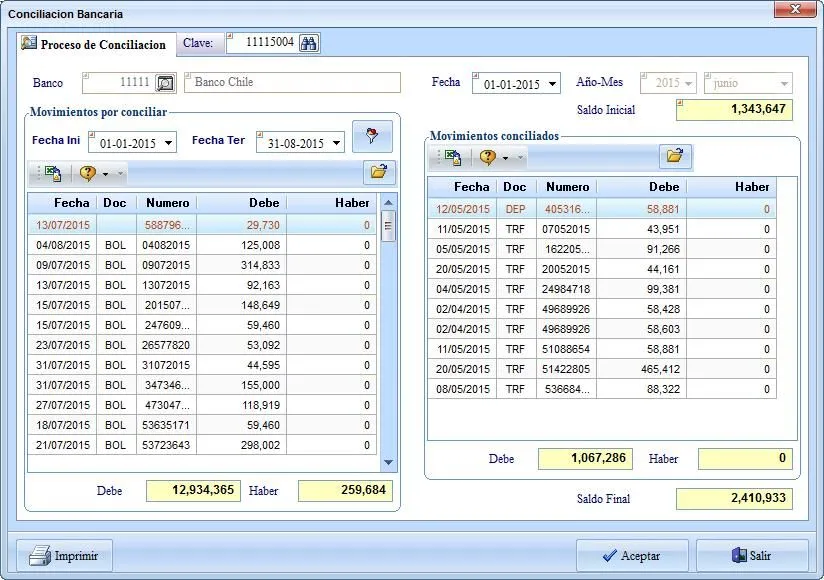This screenshot has height=580, width=824.
Task: Export pending movements grid to Excel
Action: pyautogui.click(x=52, y=173)
